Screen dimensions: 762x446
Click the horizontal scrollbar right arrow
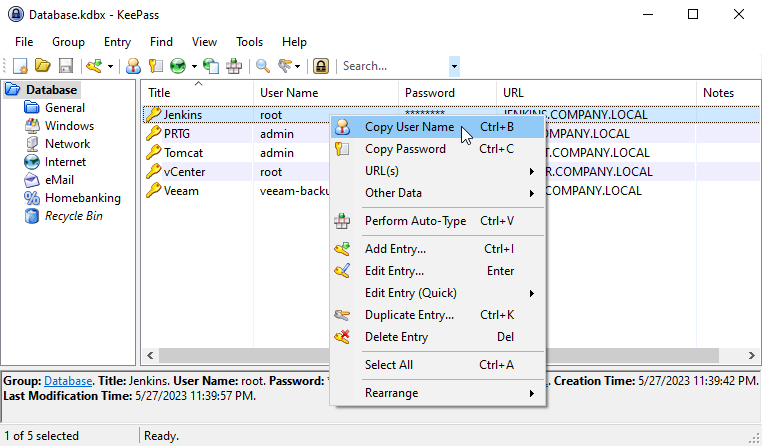[x=752, y=356]
